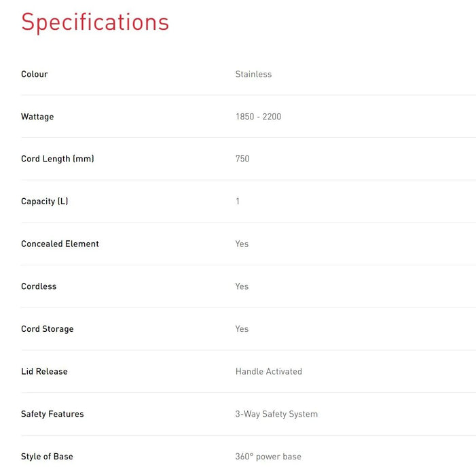This screenshot has width=476, height=475.
Task: Select the 750 cord length value
Action: click(242, 159)
